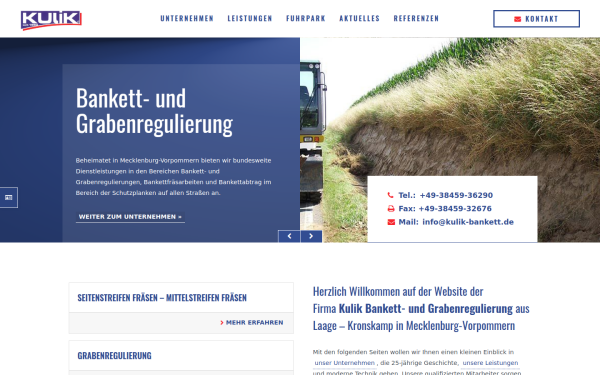
Task: Open the Aktuelles menu item
Action: 359,18
